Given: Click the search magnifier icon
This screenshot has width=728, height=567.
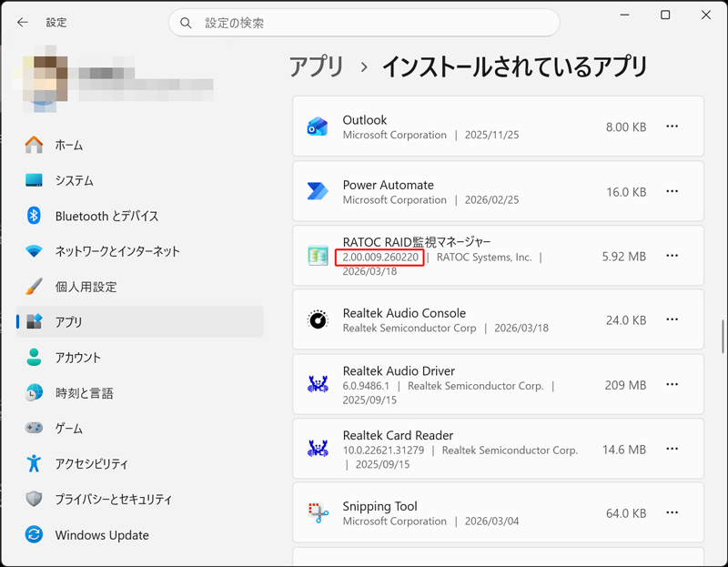Looking at the screenshot, I should pyautogui.click(x=187, y=23).
